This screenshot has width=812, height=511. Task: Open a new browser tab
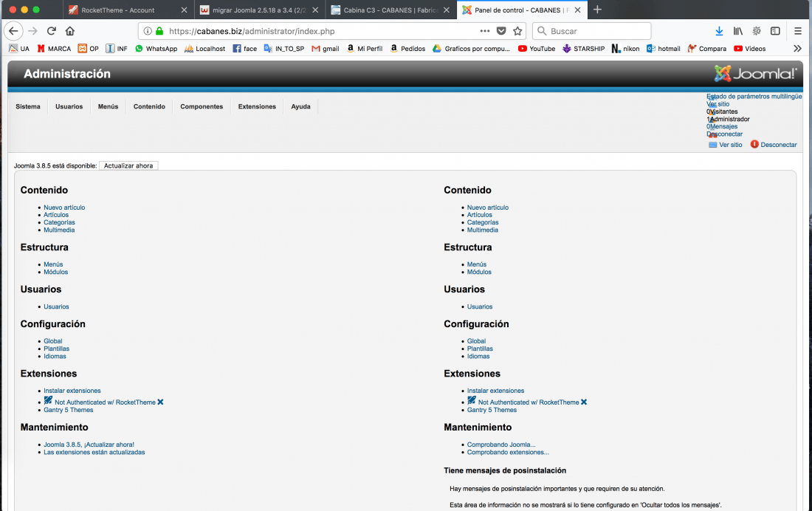click(597, 10)
